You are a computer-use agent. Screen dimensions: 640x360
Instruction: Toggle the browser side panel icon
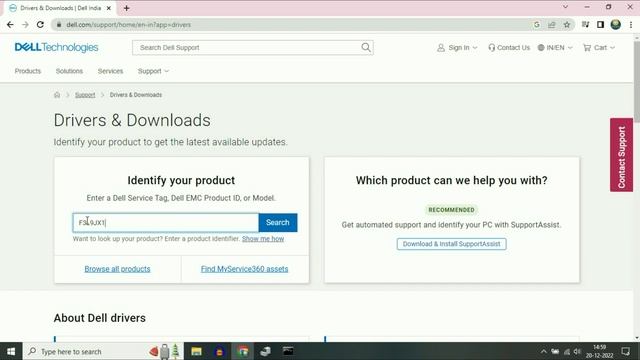click(x=600, y=24)
